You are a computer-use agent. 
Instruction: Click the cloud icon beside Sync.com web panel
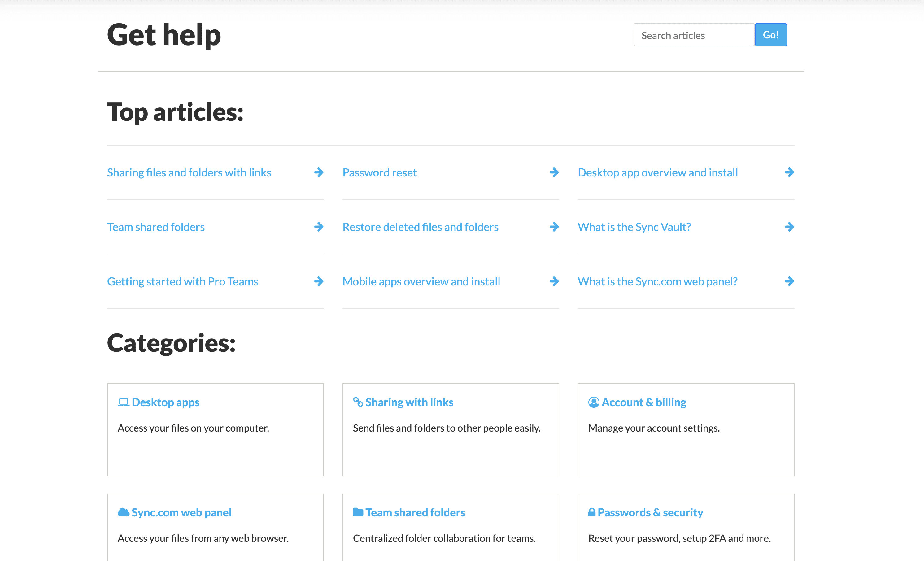[x=123, y=512]
